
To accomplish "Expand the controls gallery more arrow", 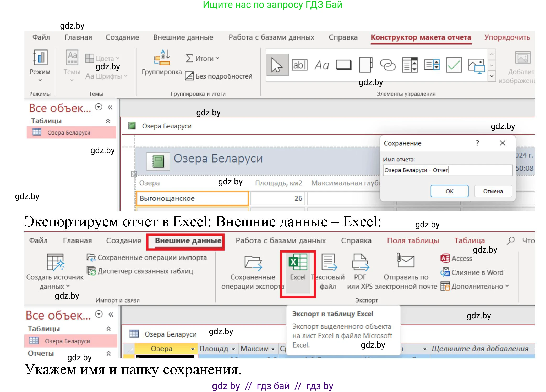I will coord(492,76).
